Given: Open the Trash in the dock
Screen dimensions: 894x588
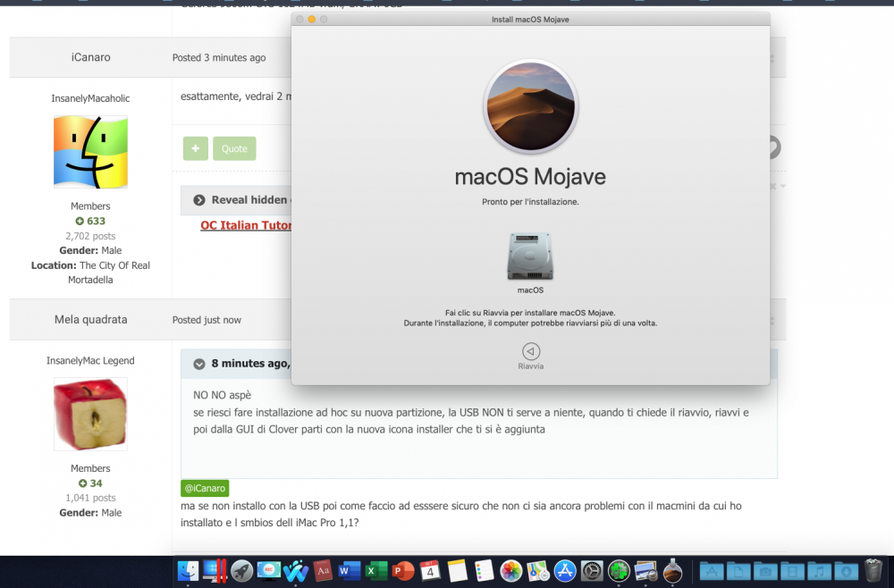Looking at the screenshot, I should [873, 570].
